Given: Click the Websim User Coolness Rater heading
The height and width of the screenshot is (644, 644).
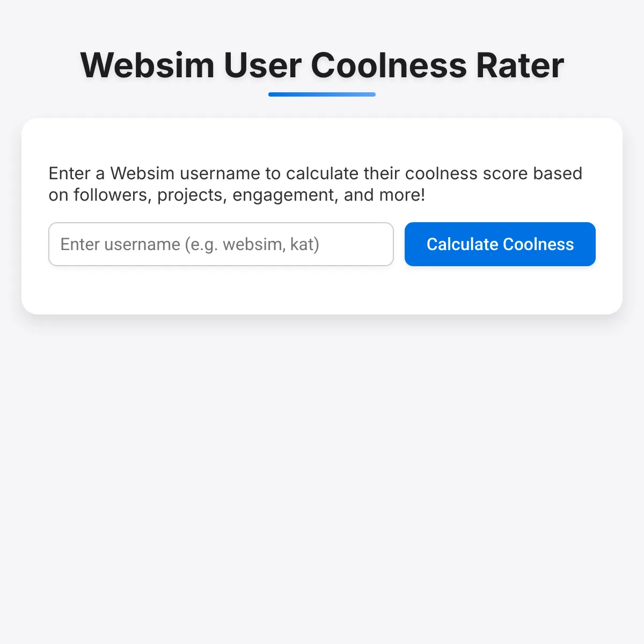Looking at the screenshot, I should 322,65.
